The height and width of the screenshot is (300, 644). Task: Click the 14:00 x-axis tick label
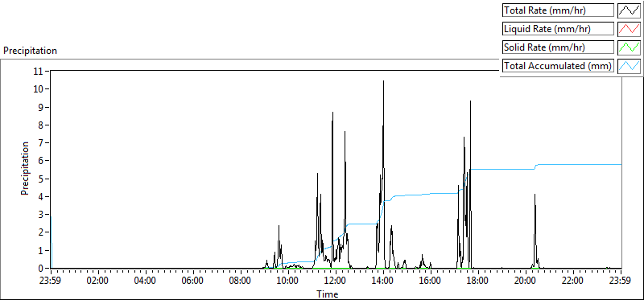[x=383, y=282]
